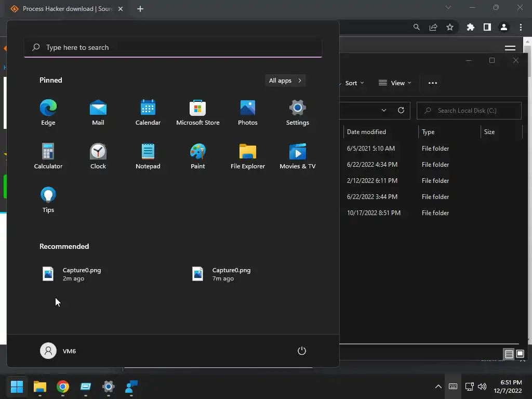Open the Mail pinned app
532x399 pixels.
(x=98, y=113)
